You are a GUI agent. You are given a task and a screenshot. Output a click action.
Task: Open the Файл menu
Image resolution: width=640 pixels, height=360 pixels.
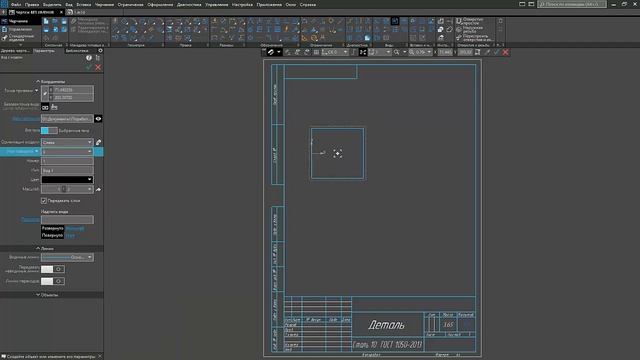16,4
